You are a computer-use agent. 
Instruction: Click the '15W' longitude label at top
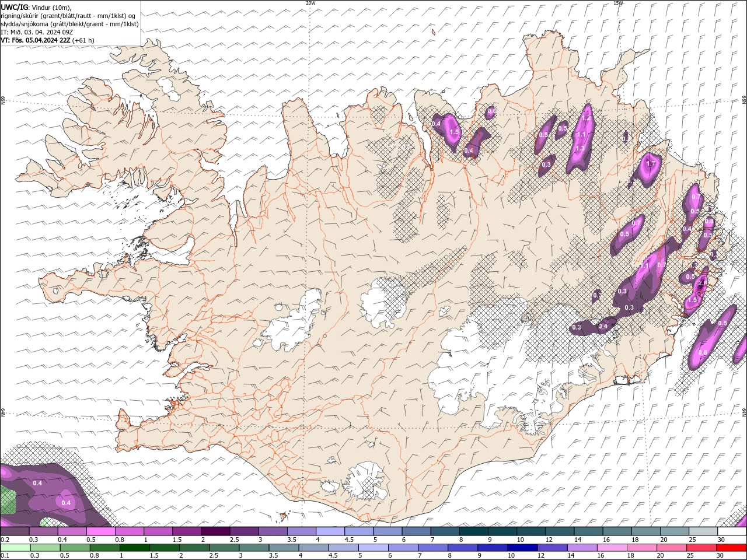619,3
